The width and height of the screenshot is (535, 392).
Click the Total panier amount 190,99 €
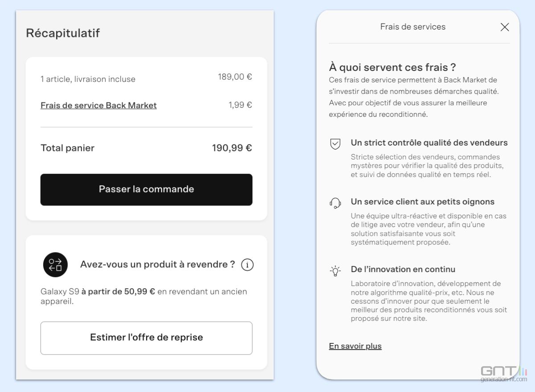(232, 148)
